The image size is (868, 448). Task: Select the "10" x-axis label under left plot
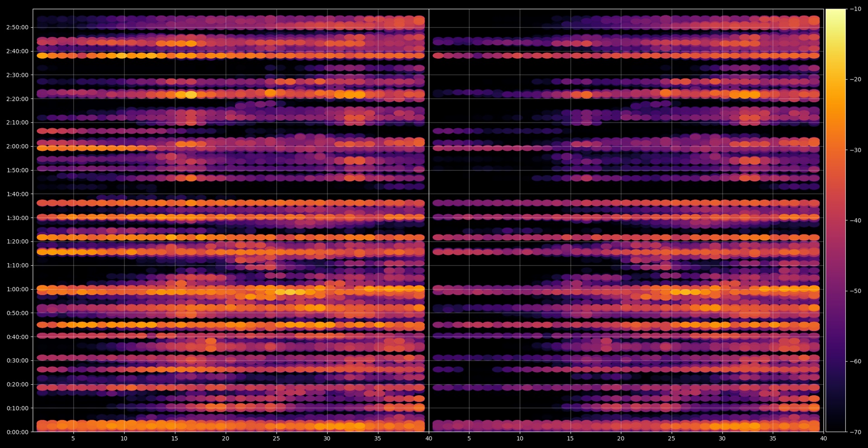tap(124, 439)
